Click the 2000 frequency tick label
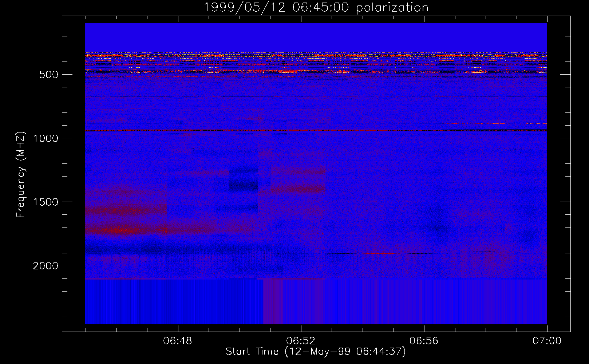 pos(46,266)
